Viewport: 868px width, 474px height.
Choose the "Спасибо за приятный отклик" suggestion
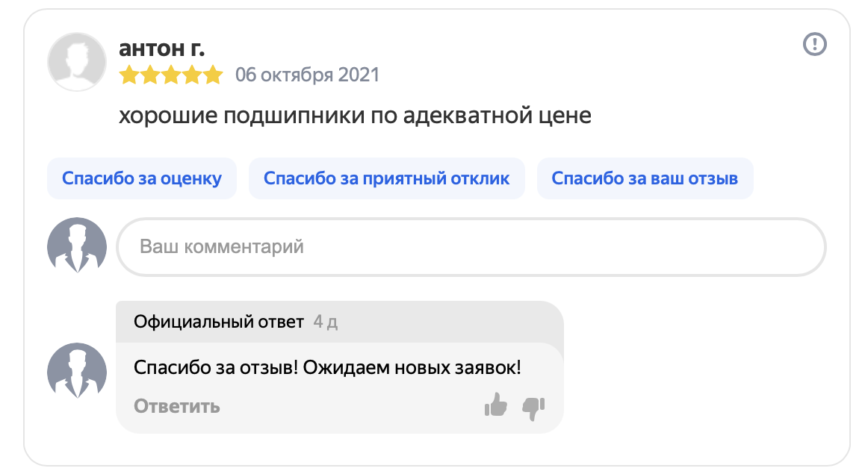pyautogui.click(x=386, y=178)
